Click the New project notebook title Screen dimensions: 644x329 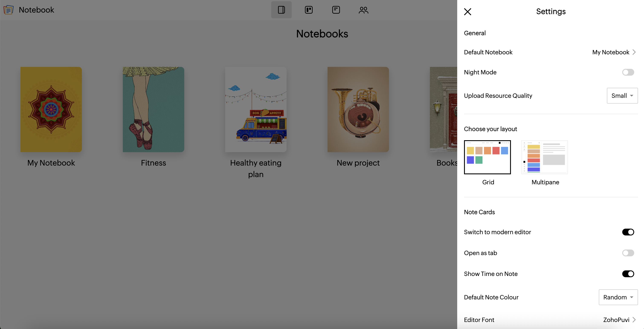(x=358, y=163)
